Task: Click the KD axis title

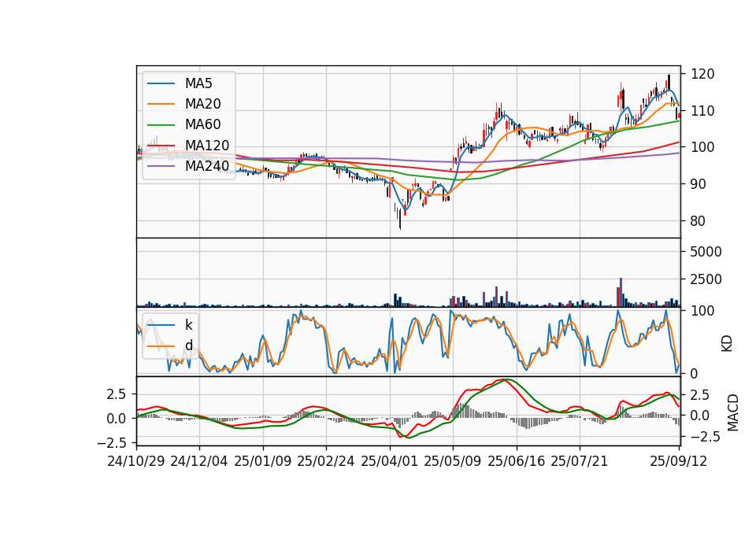Action: tap(727, 343)
